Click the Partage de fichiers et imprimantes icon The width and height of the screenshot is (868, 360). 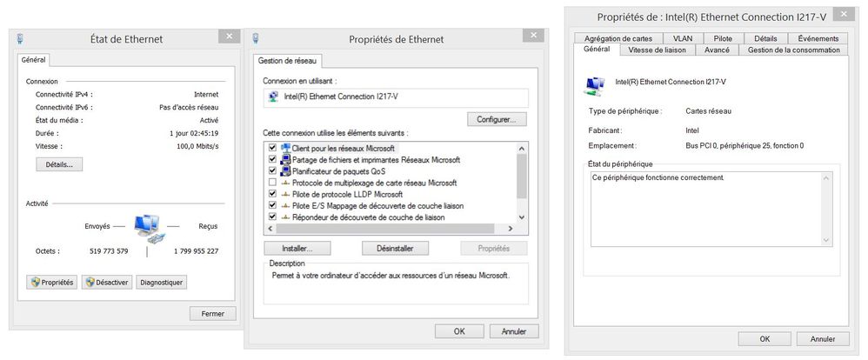284,160
